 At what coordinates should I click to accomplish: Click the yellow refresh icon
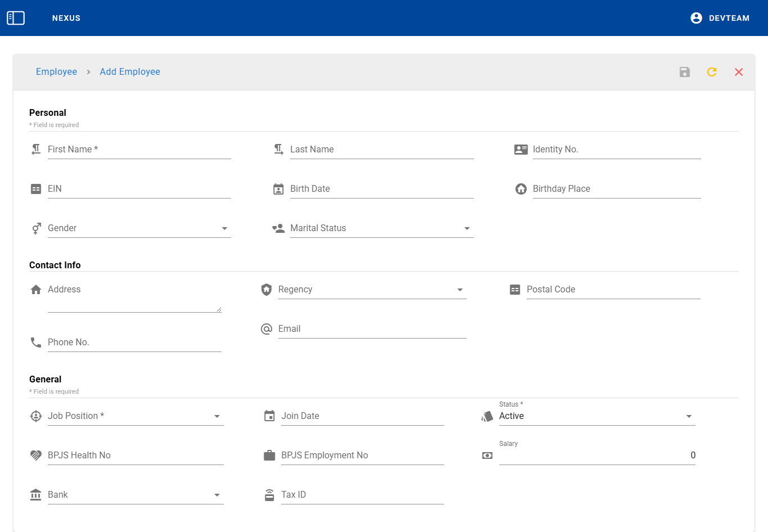tap(711, 72)
